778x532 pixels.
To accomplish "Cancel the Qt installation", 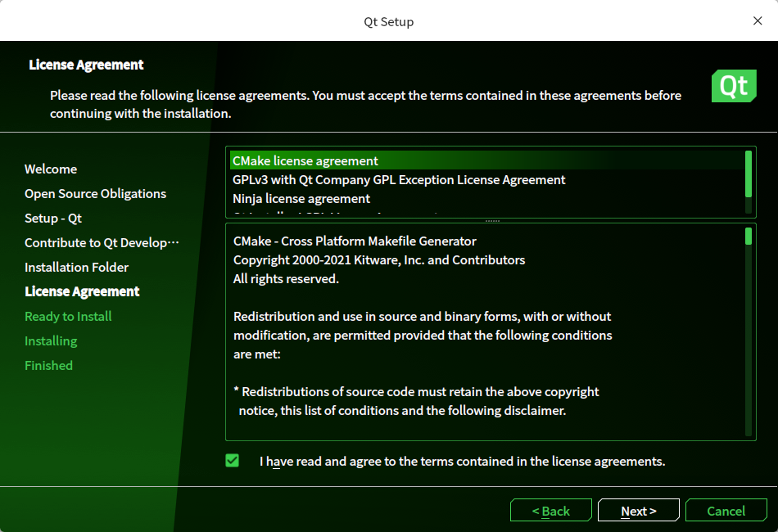I will click(726, 510).
